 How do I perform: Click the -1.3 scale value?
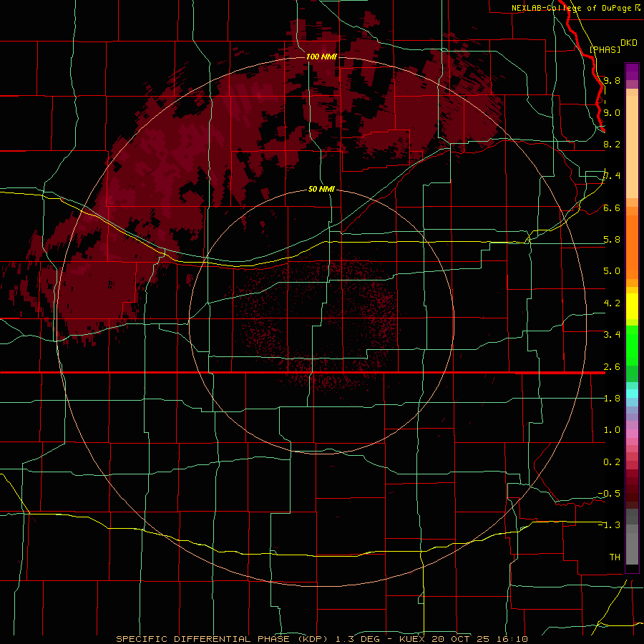click(609, 525)
